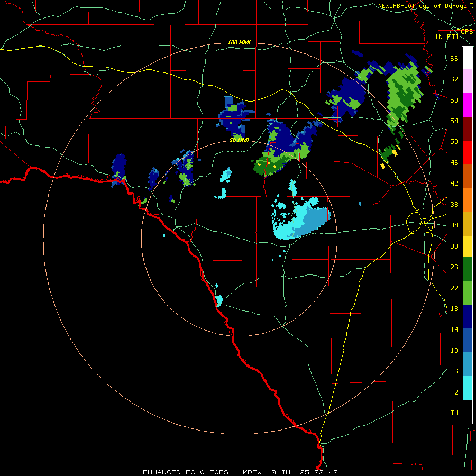Click the legend value 18
This screenshot has width=476, height=476.
click(454, 309)
